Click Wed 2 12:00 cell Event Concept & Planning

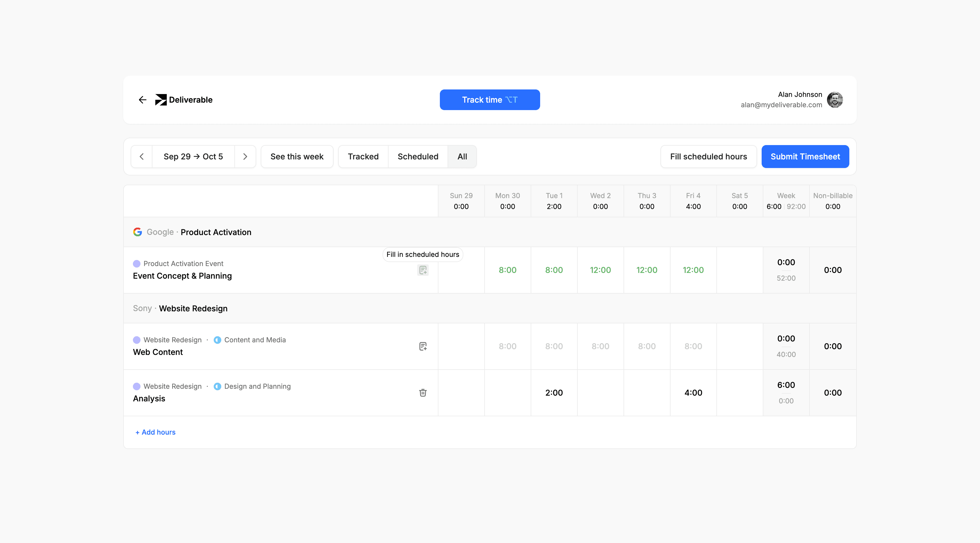click(600, 270)
